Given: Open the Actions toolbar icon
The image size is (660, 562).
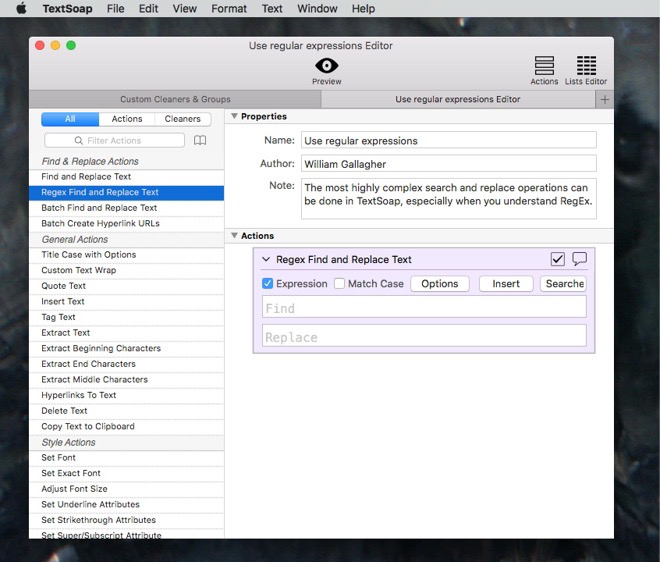Looking at the screenshot, I should pos(544,66).
